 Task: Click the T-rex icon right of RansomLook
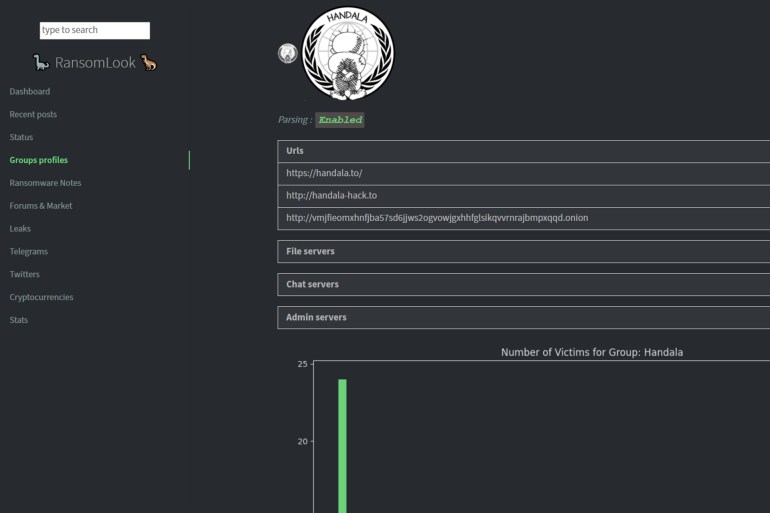[x=149, y=62]
